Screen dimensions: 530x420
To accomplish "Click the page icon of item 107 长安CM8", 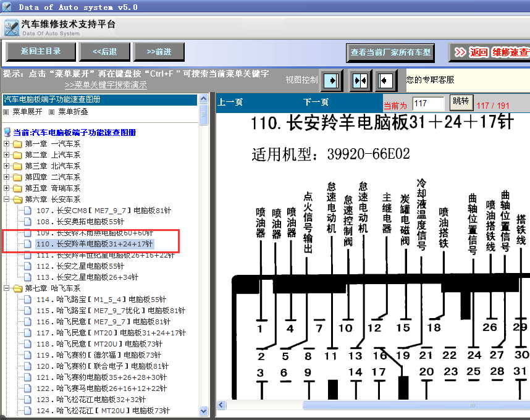I will [28, 211].
